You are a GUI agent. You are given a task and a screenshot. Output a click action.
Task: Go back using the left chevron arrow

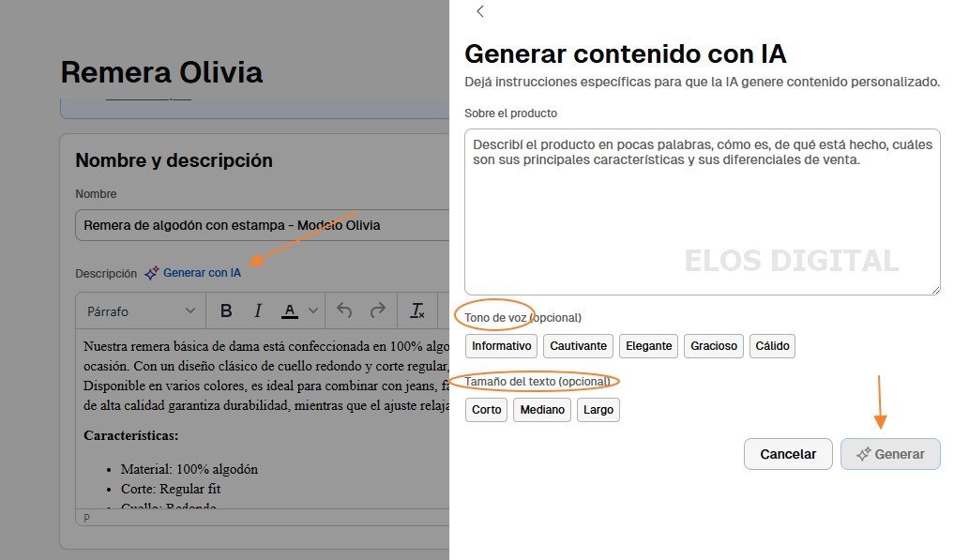click(x=480, y=11)
